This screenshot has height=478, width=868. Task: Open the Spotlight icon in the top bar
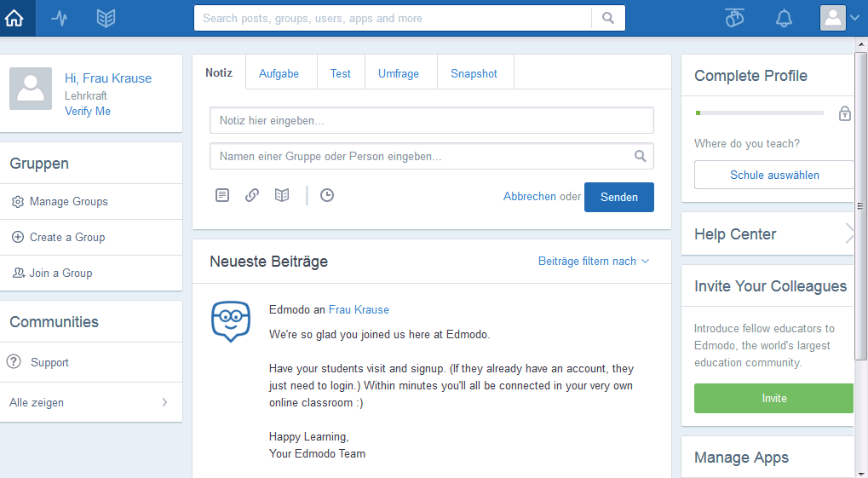(734, 18)
